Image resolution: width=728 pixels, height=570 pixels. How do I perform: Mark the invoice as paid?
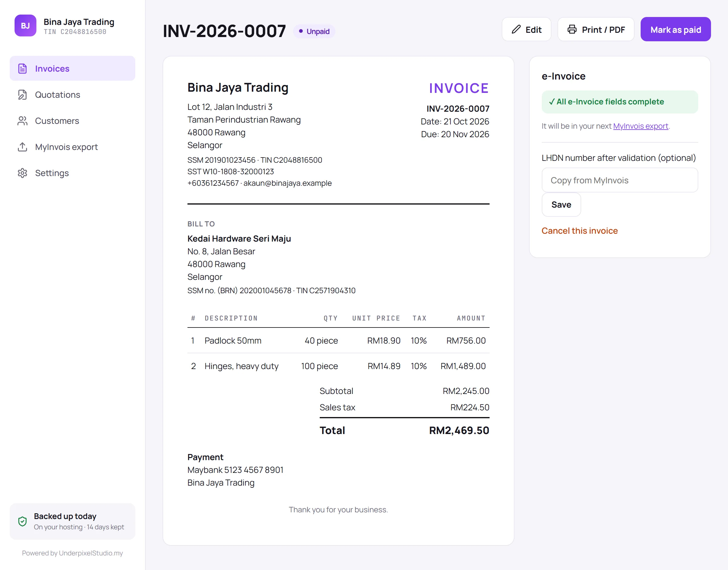point(675,29)
